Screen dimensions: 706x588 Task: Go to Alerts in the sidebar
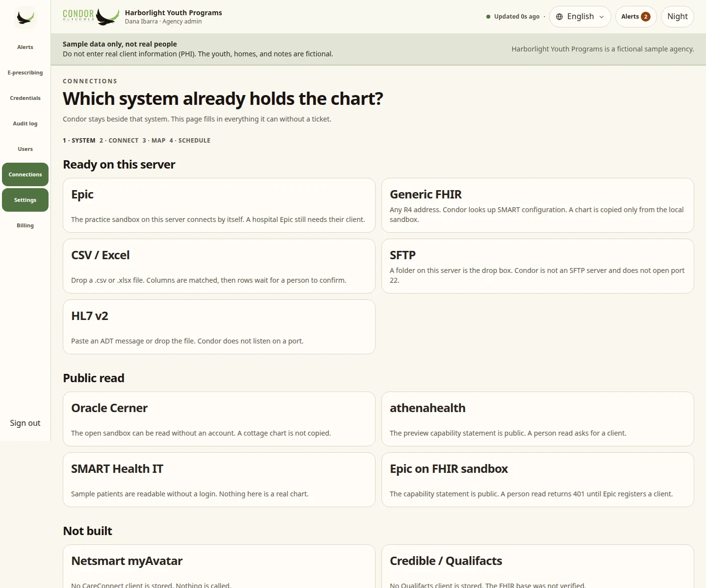coord(25,47)
